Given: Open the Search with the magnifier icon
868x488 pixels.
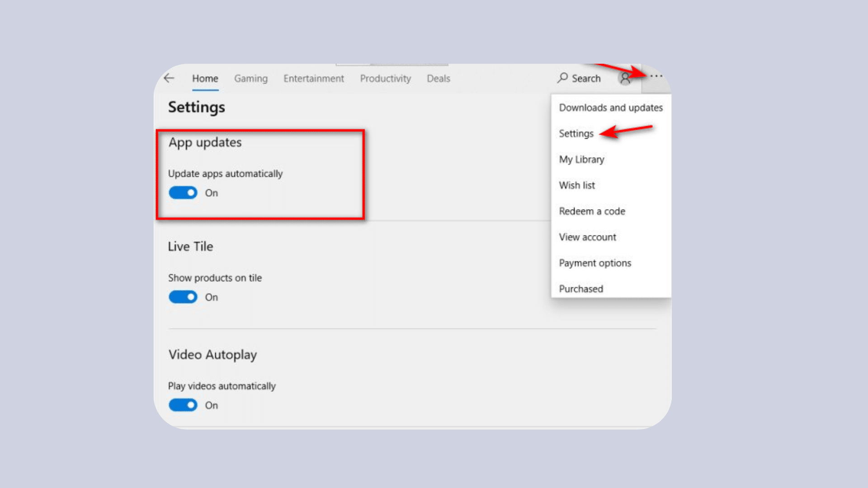Looking at the screenshot, I should [579, 78].
